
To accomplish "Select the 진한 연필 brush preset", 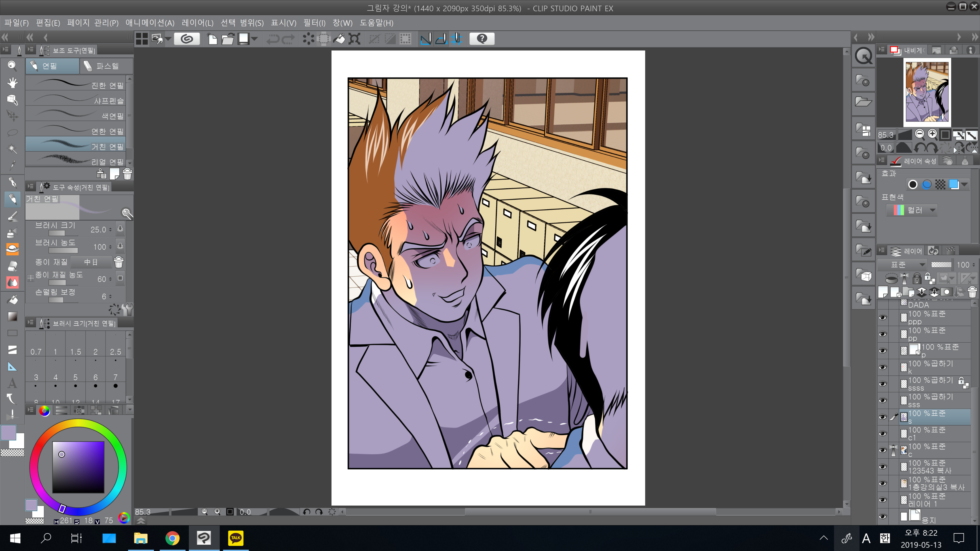I will 76,84.
